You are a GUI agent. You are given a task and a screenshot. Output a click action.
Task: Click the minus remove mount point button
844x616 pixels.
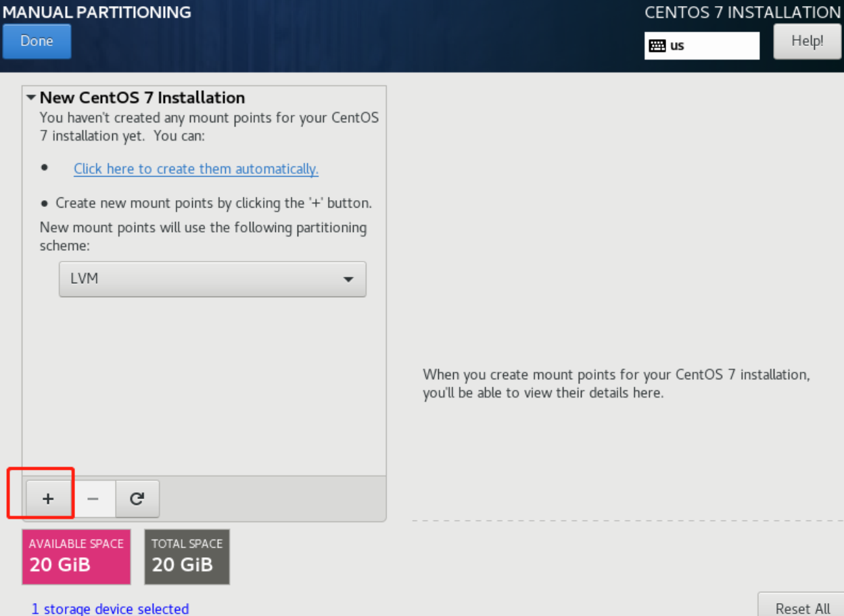[93, 499]
